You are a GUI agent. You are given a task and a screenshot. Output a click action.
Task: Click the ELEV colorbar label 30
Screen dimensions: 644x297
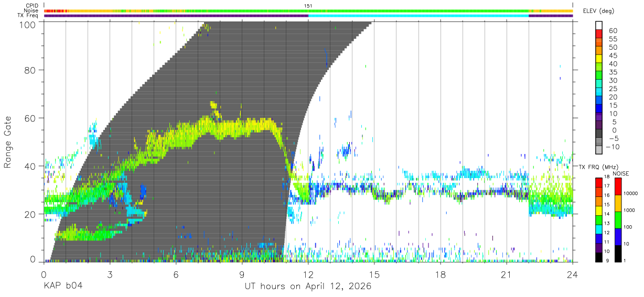[x=613, y=80]
